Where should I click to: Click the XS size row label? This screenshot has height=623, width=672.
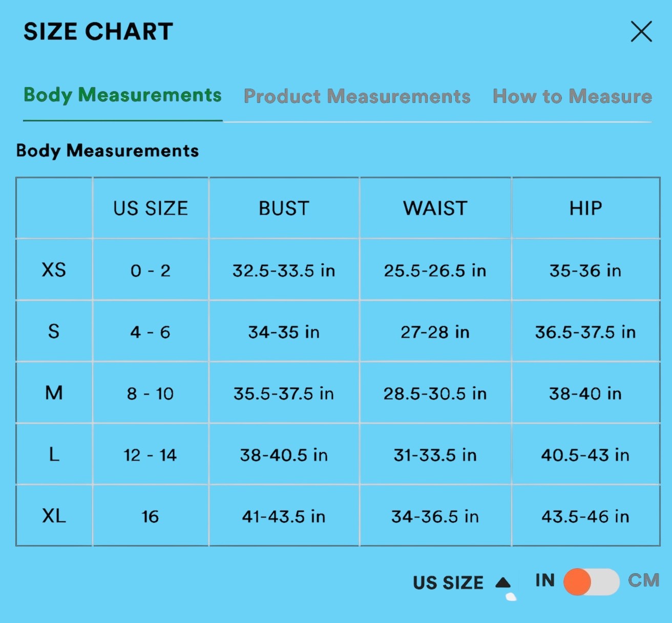[54, 270]
